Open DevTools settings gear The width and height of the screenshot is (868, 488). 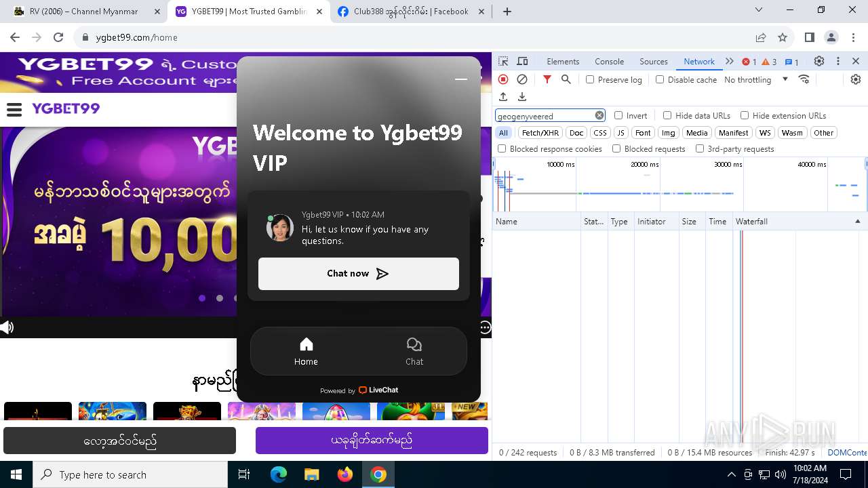pos(819,61)
